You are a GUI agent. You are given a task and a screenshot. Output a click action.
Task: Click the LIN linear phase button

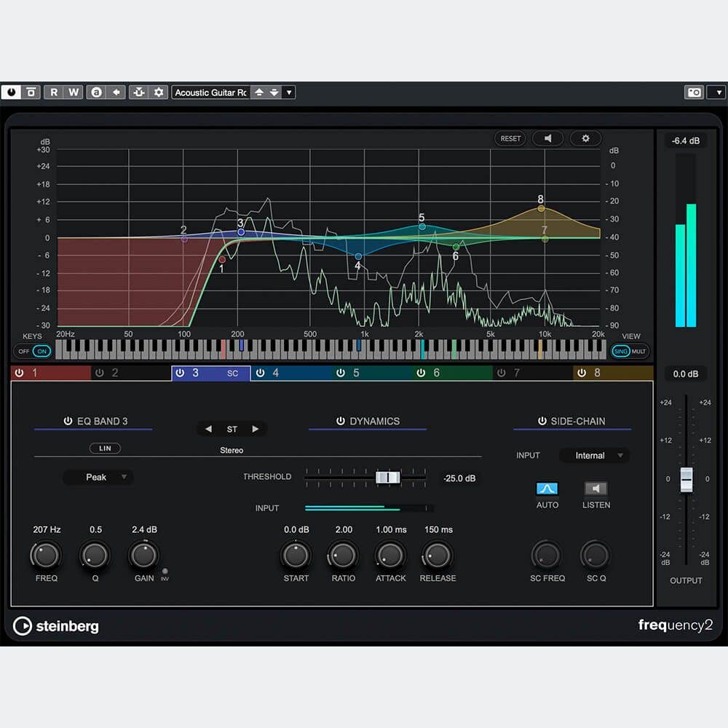point(105,448)
